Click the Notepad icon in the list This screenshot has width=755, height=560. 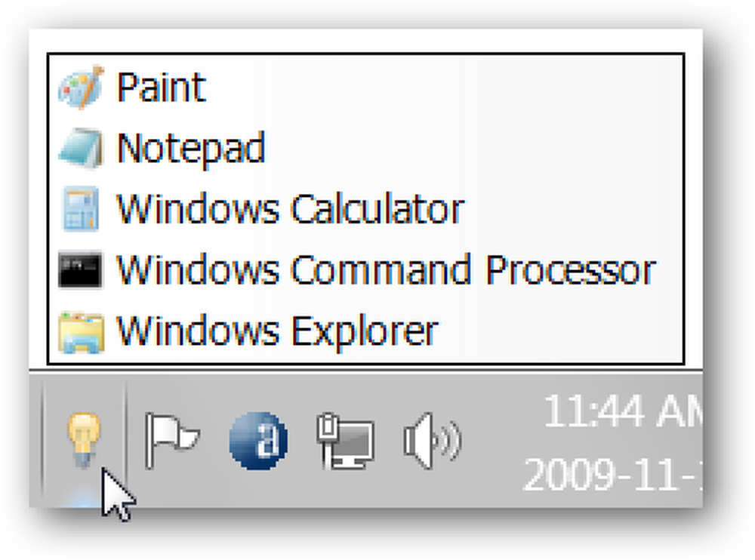tap(81, 149)
